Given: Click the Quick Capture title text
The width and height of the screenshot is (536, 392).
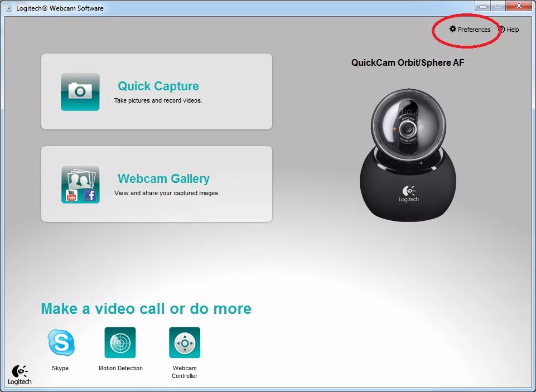Looking at the screenshot, I should pyautogui.click(x=158, y=86).
